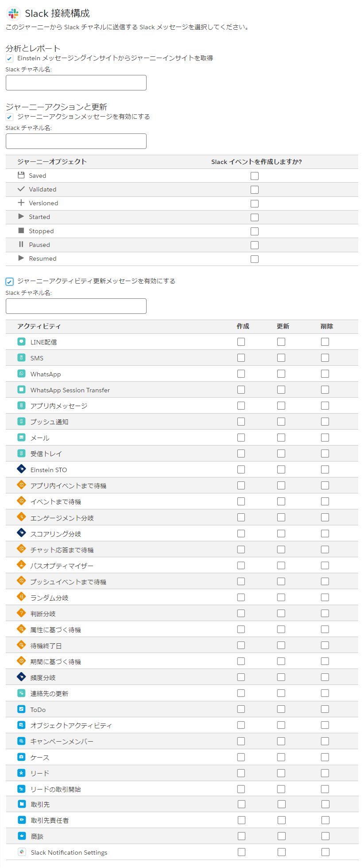Uncheck ジャーニーアクティビティ更新メッセージを有効にする checkbox
The width and height of the screenshot is (364, 868).
(x=9, y=282)
